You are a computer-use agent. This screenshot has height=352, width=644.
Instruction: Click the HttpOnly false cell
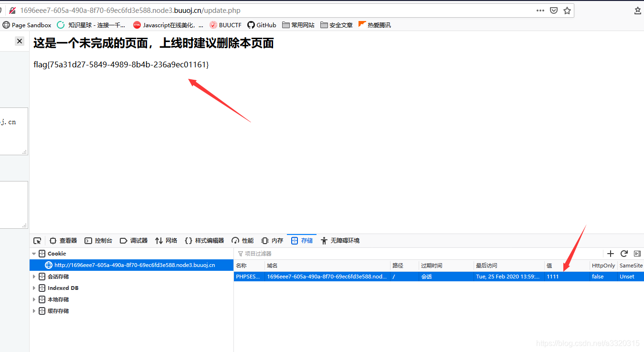(x=603, y=277)
